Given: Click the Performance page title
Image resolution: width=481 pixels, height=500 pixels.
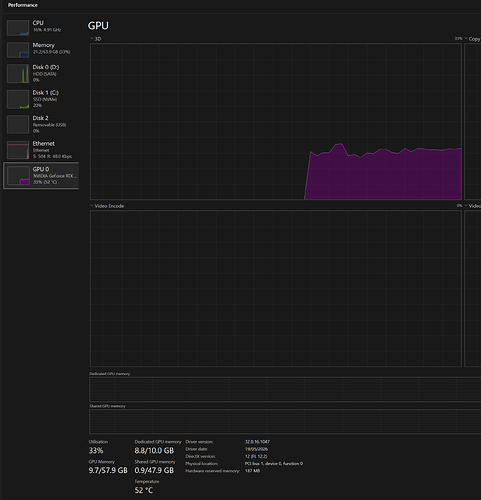Looking at the screenshot, I should (23, 5).
